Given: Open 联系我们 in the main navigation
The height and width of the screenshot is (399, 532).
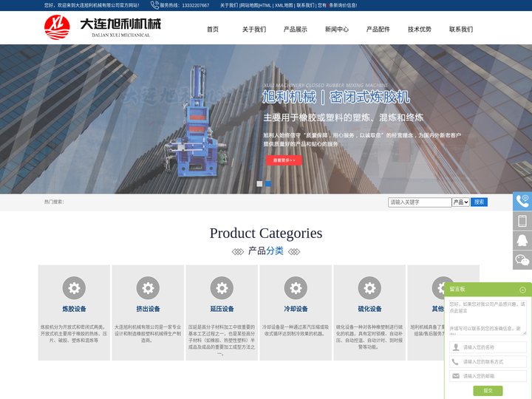Looking at the screenshot, I should coord(461,30).
